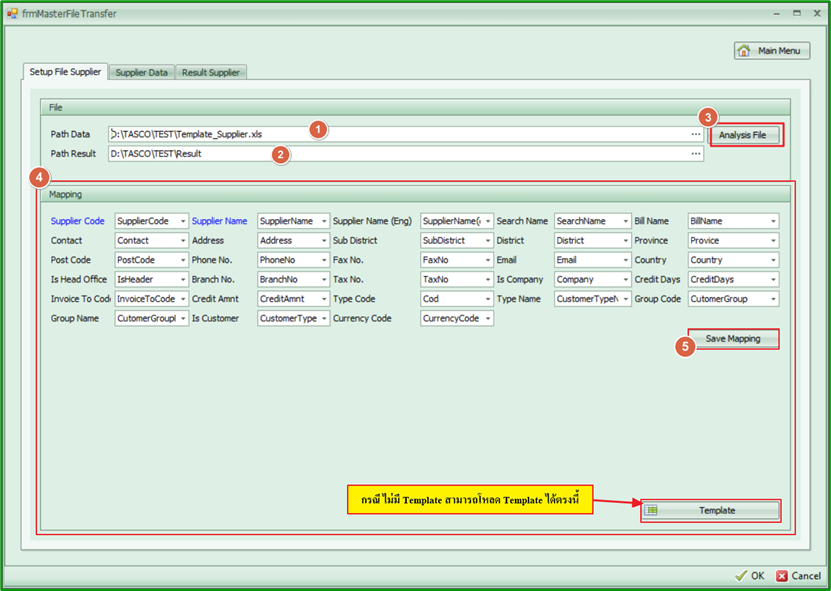831x591 pixels.
Task: Open the Supplier Name mapping dropdown
Action: click(324, 221)
